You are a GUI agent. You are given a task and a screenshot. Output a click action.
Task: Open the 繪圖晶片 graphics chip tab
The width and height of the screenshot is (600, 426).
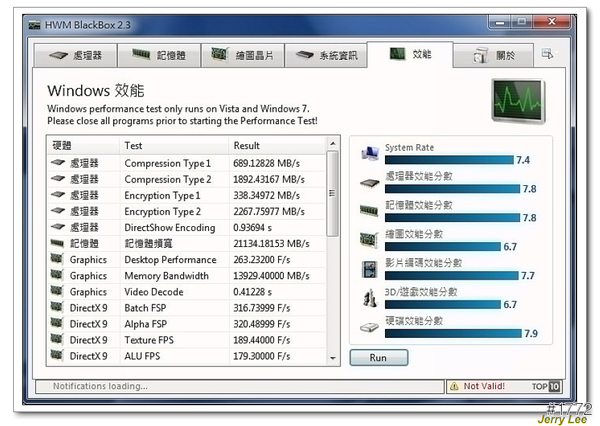pos(241,56)
